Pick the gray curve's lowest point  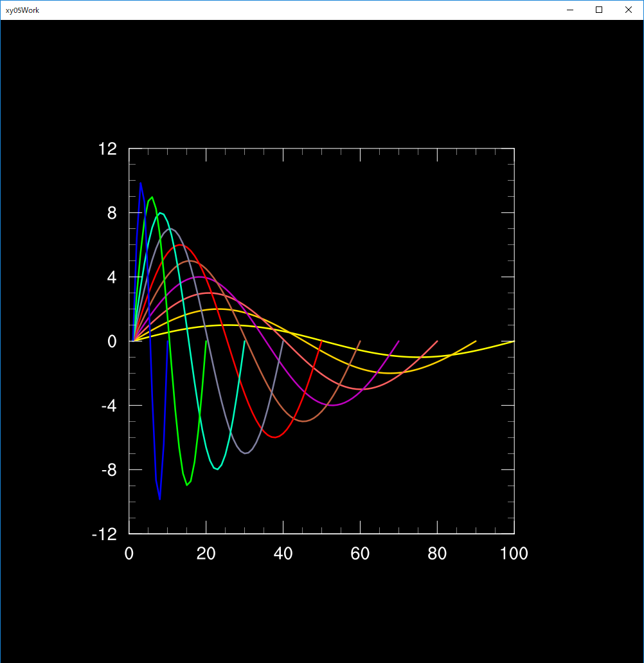click(x=246, y=453)
